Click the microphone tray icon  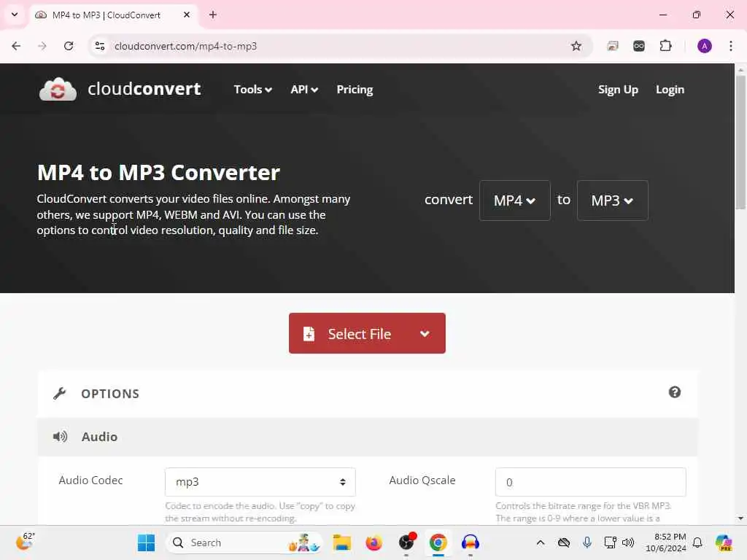click(x=587, y=542)
